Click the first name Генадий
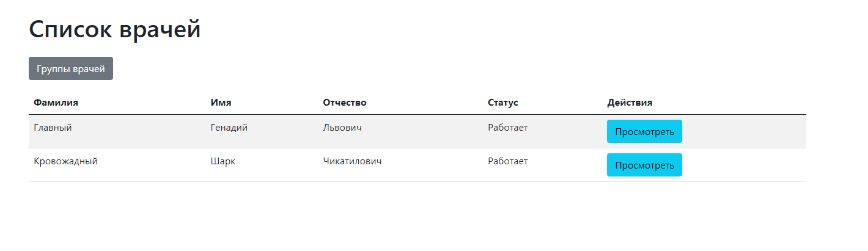The height and width of the screenshot is (251, 868). 229,128
